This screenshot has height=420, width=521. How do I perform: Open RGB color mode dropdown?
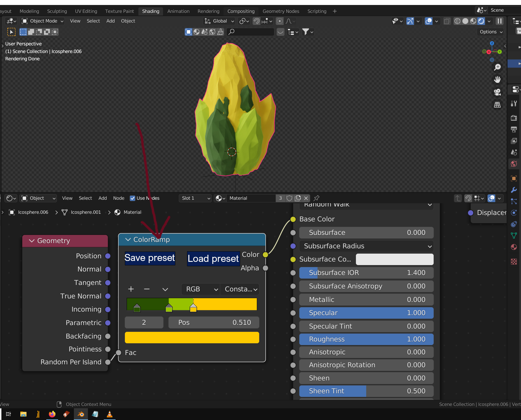(201, 289)
